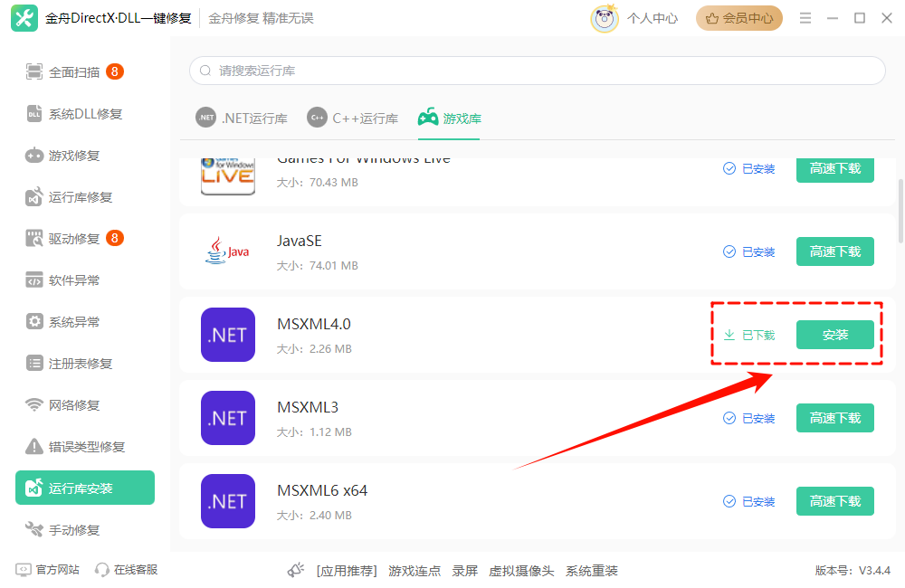
Task: Select the highlighted 运行库安装 sidebar item
Action: [x=85, y=488]
